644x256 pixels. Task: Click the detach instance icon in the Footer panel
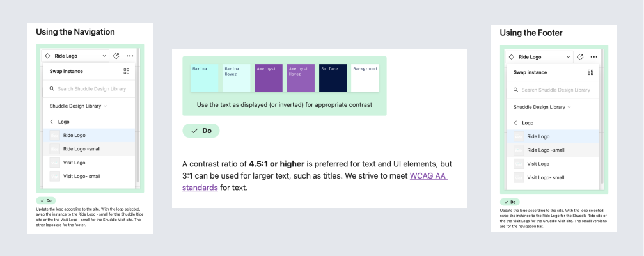(x=581, y=57)
